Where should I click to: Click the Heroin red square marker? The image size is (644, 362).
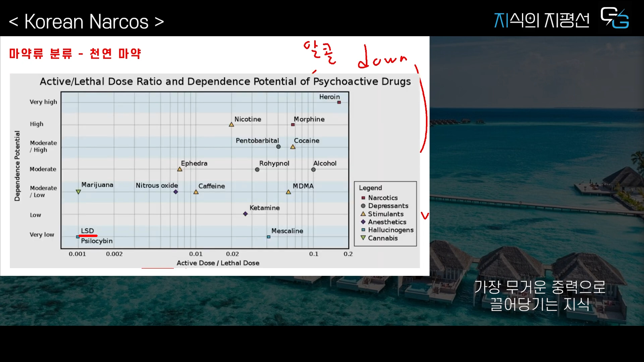(339, 102)
